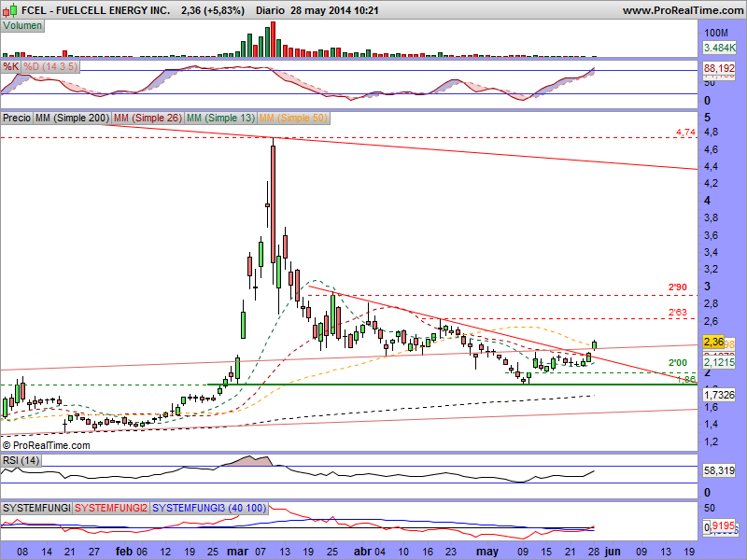This screenshot has height=560, width=747.
Task: Click the stochastic value 88,192
Action: pos(719,69)
